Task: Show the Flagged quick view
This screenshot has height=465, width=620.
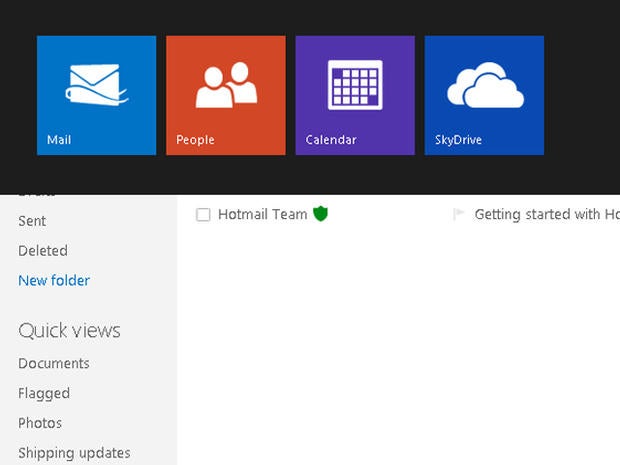Action: pos(44,393)
